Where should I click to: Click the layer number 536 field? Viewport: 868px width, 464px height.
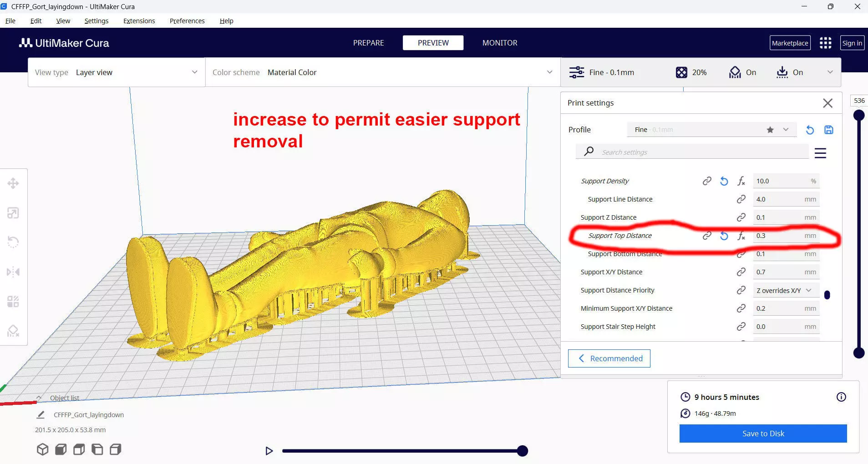[859, 101]
